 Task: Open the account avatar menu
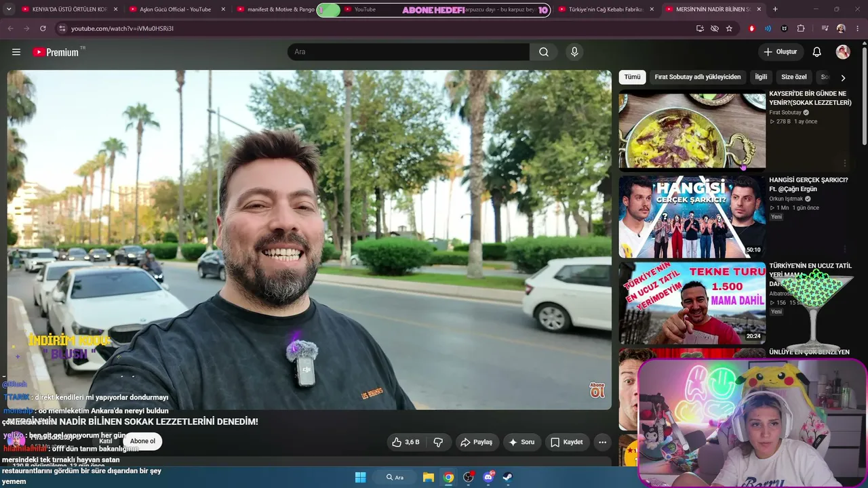coord(843,52)
